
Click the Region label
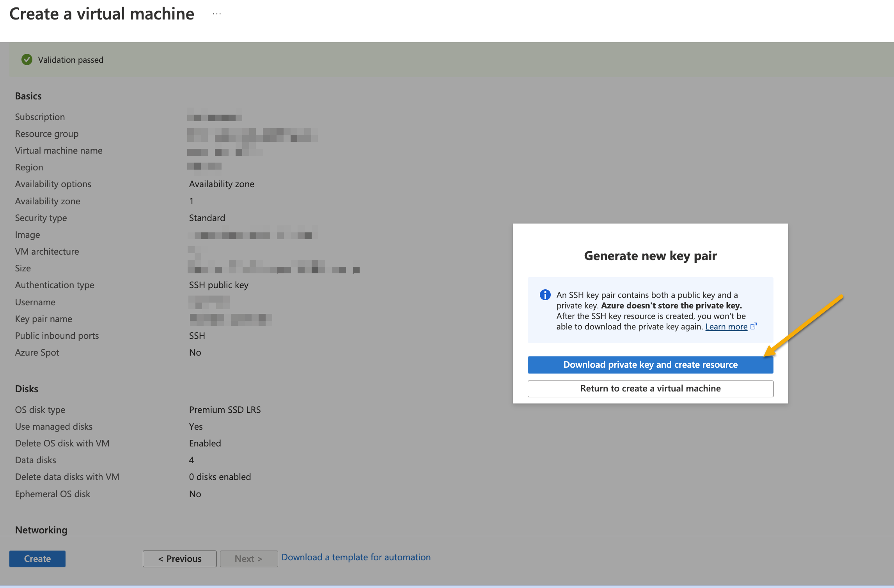click(x=29, y=167)
